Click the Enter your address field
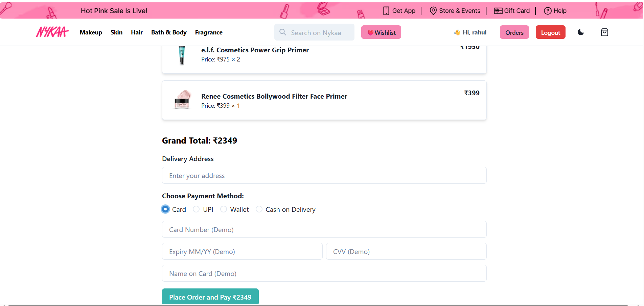This screenshot has width=644, height=306. 324,175
